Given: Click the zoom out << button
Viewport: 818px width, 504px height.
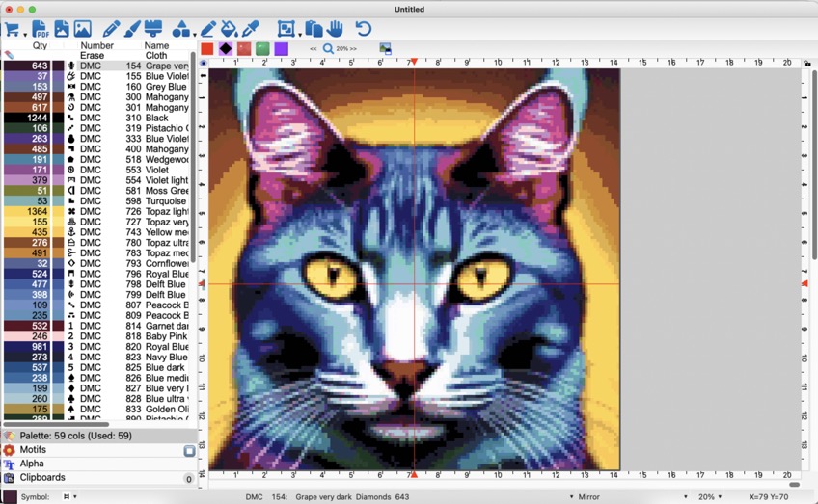Looking at the screenshot, I should click(x=314, y=48).
